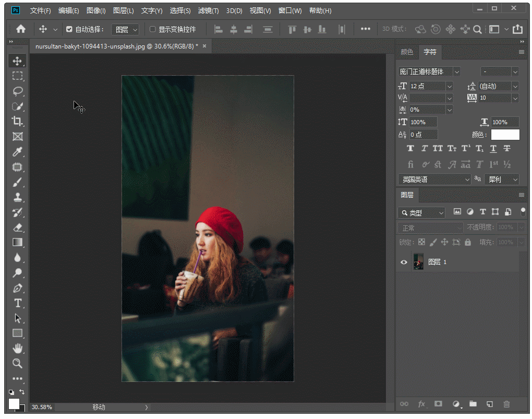
Task: Click the white text 颜色 swatch
Action: pyautogui.click(x=505, y=135)
